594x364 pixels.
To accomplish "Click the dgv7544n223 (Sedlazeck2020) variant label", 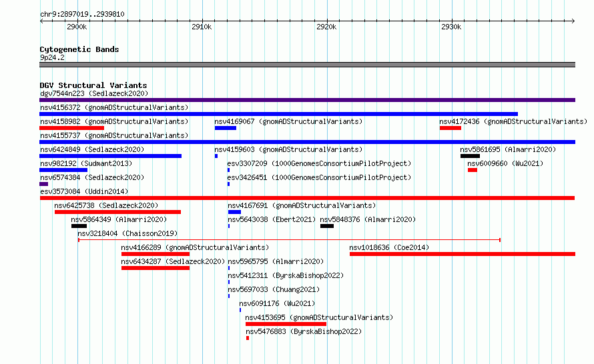I will click(x=94, y=93).
